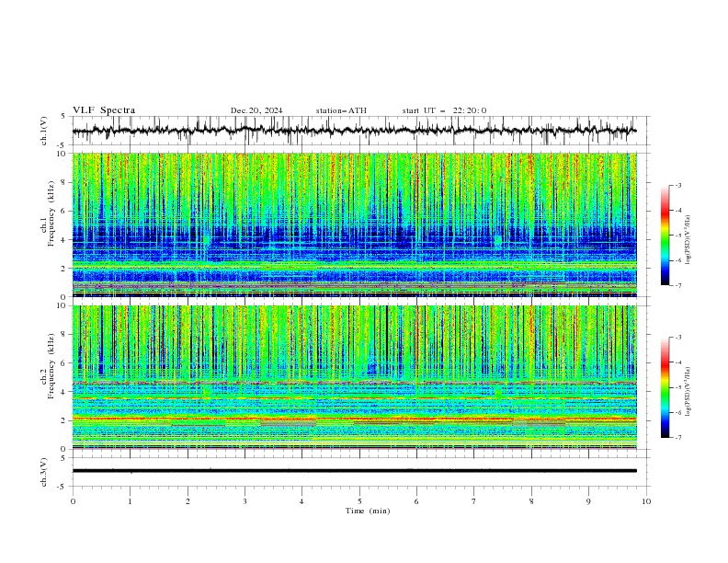This screenshot has width=728, height=563.
Task: Click the time axis tick label '10'
Action: (x=646, y=501)
